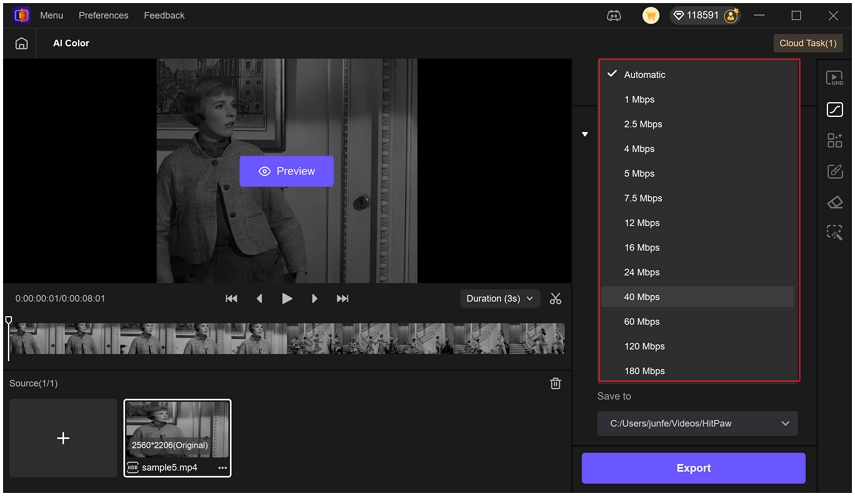Step back one frame
Screen dimensions: 855x496
tap(260, 299)
